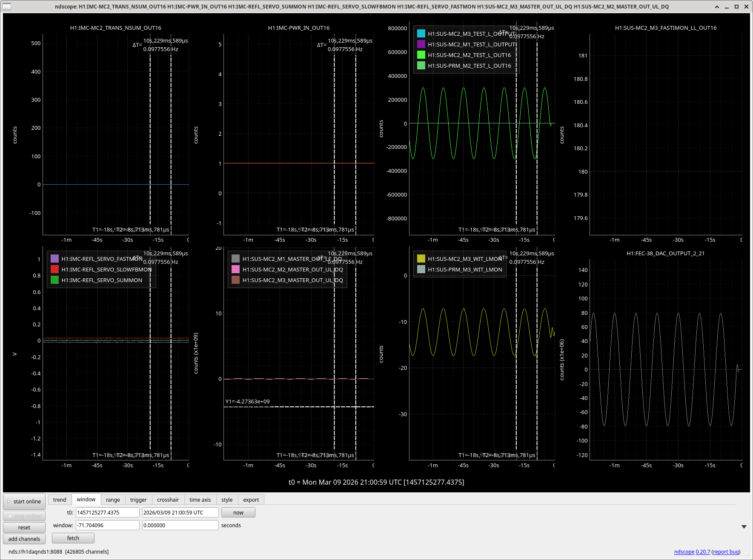Screen dimensions: 753x560
Task: Click the H1:SUS-PRM_M2_TEST_L_OUT16 legend label
Action: pos(470,66)
